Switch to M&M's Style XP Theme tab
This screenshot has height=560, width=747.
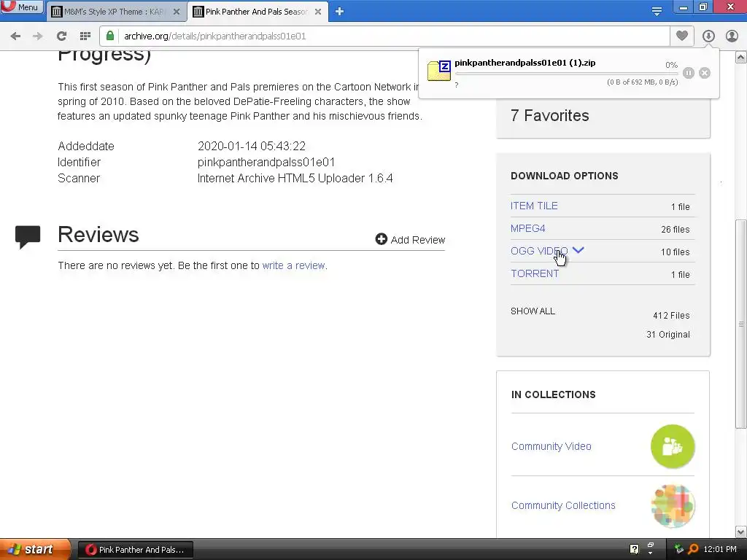coord(116,12)
